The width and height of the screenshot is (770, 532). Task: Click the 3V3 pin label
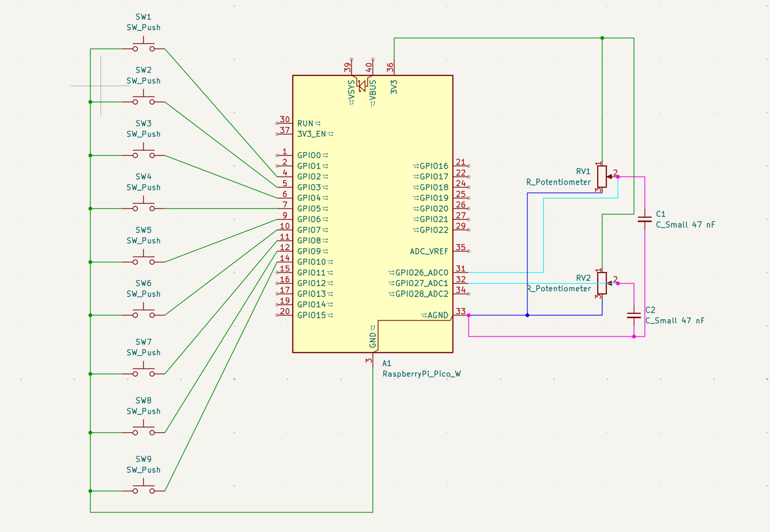394,87
